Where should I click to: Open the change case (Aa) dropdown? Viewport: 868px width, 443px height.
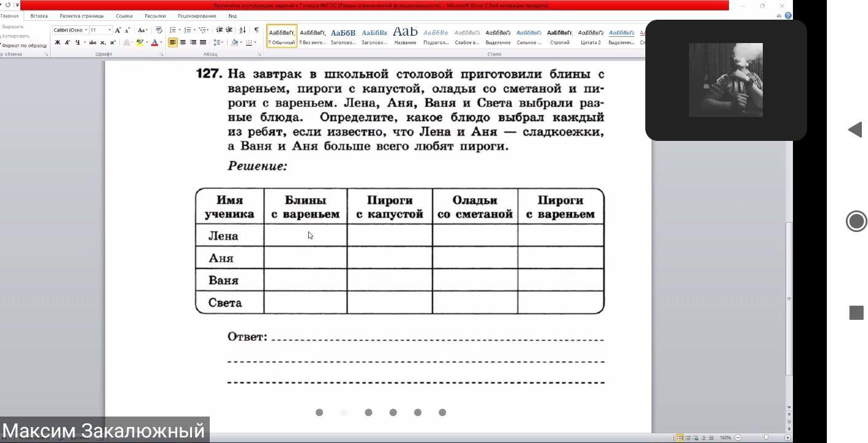(x=142, y=30)
